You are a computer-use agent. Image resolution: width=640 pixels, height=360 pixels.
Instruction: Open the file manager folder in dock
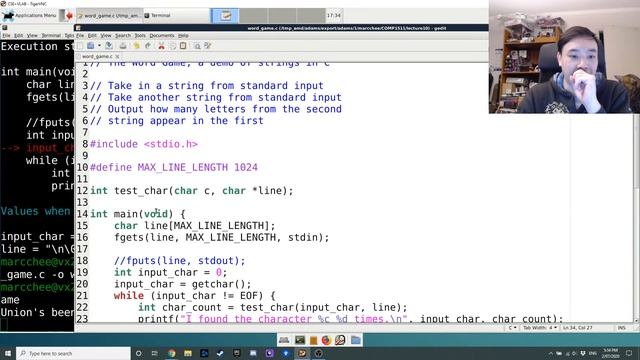(x=356, y=340)
